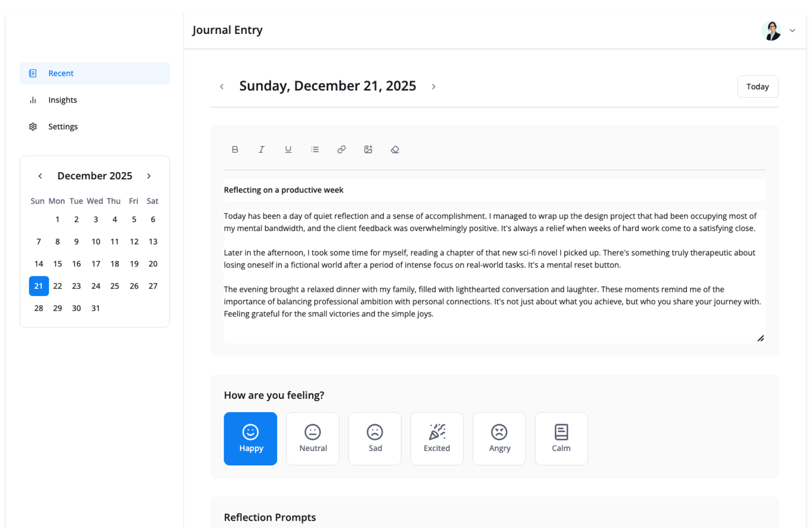Pick the Calm mood option
This screenshot has height=528, width=812.
tap(561, 438)
